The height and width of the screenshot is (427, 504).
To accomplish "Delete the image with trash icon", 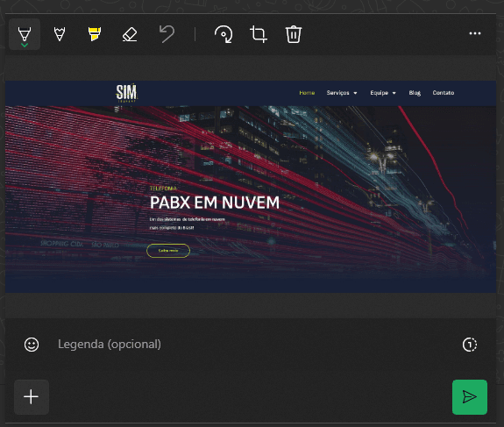I will pos(293,34).
